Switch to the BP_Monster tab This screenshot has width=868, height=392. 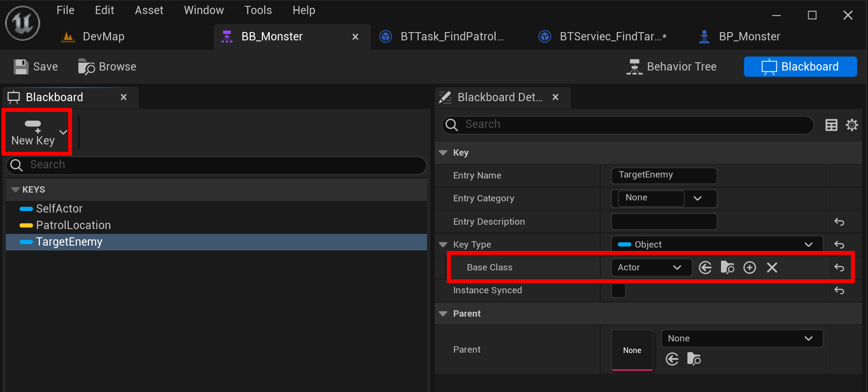click(740, 36)
